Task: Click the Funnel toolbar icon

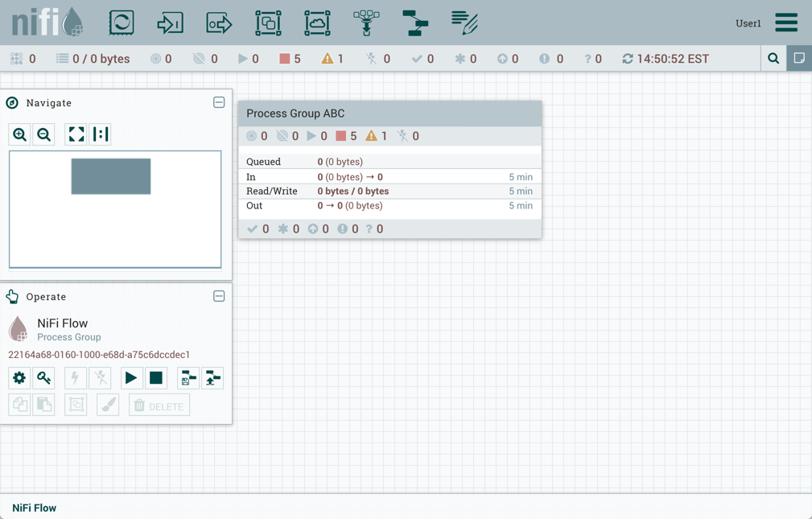Action: point(366,23)
